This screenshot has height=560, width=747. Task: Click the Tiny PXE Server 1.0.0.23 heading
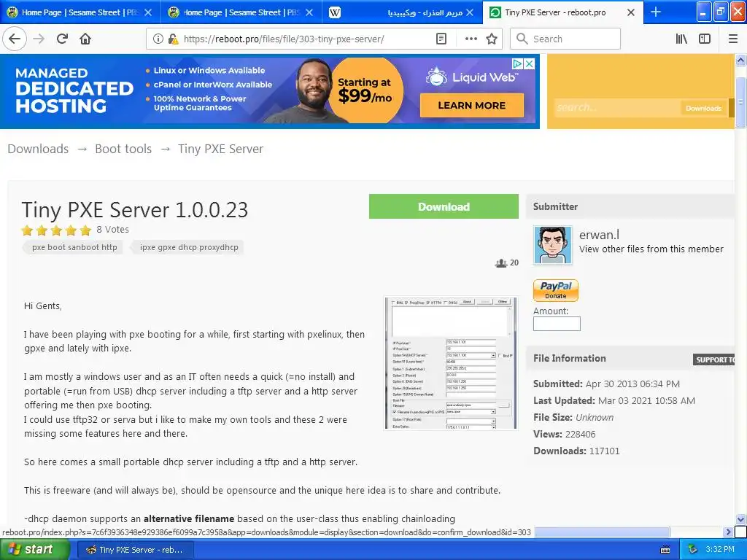[135, 210]
